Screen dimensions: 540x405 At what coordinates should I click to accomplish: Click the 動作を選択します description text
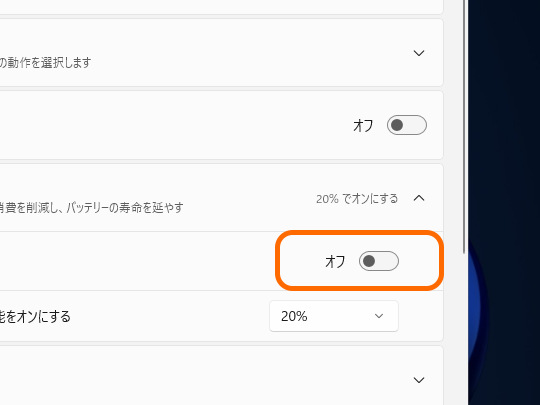45,63
